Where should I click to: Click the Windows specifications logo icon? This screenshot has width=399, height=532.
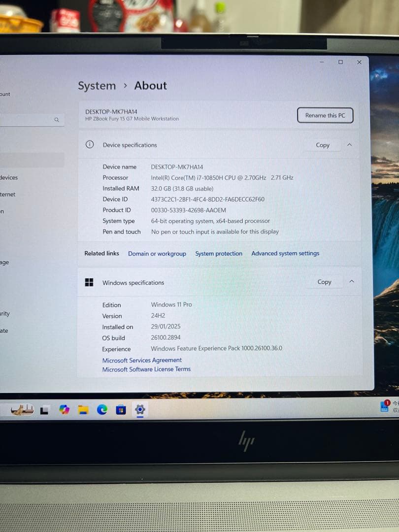89,282
